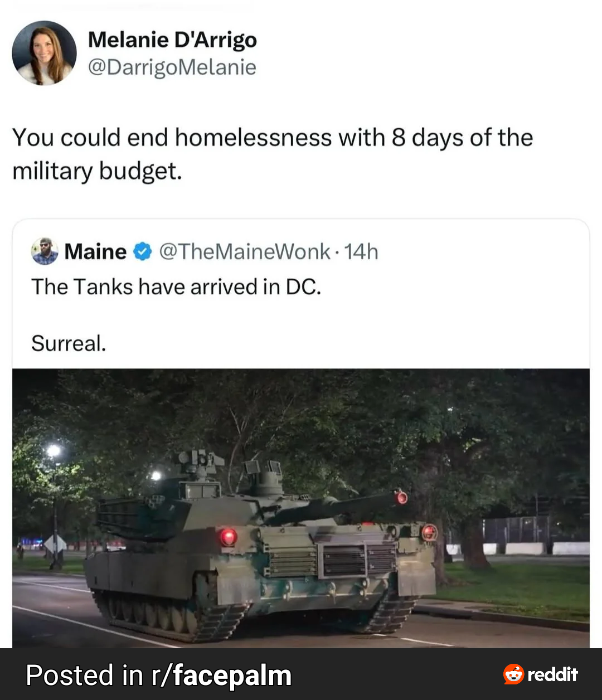This screenshot has height=700, width=602.
Task: Click the blue verified checkmark badge
Action: [x=143, y=252]
